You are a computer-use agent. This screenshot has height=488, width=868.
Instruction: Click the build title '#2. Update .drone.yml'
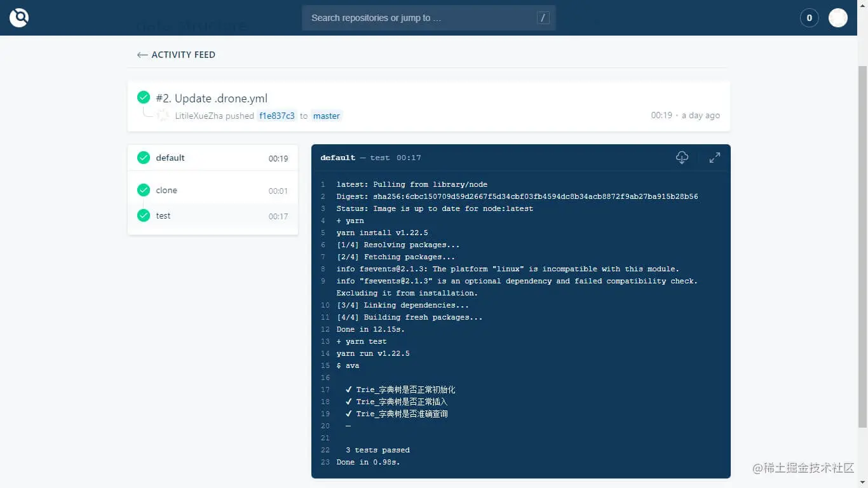pyautogui.click(x=212, y=98)
